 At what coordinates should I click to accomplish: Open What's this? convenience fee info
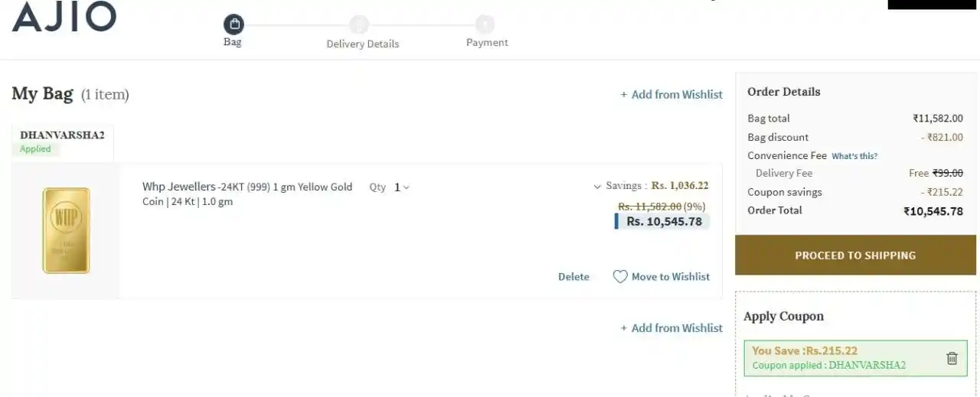pos(854,156)
